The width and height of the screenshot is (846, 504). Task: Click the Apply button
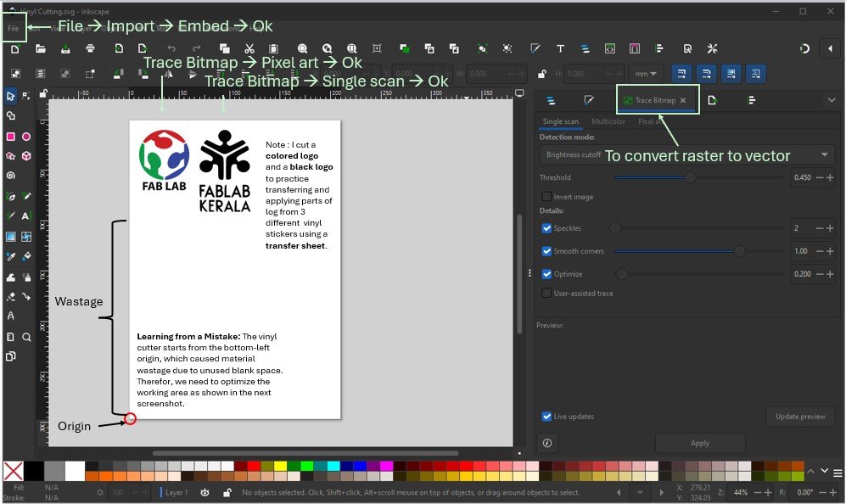pyautogui.click(x=700, y=443)
